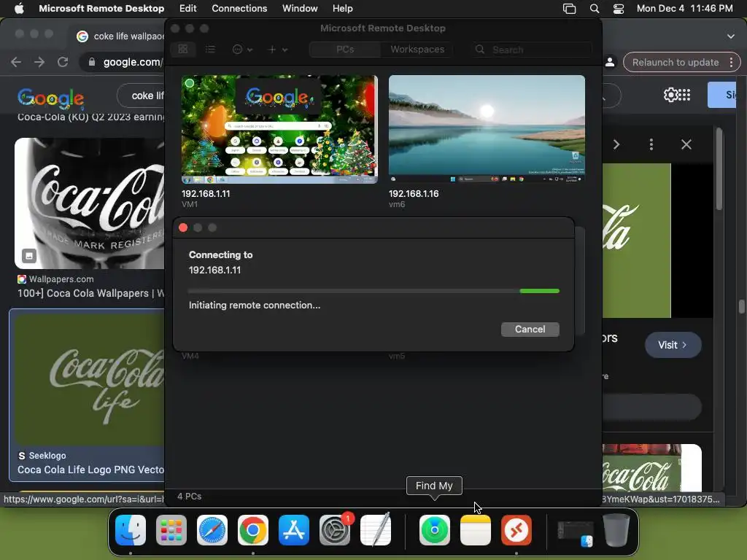Open the ellipsis actions dropdown in toolbar
Image resolution: width=747 pixels, height=560 pixels.
coord(242,49)
